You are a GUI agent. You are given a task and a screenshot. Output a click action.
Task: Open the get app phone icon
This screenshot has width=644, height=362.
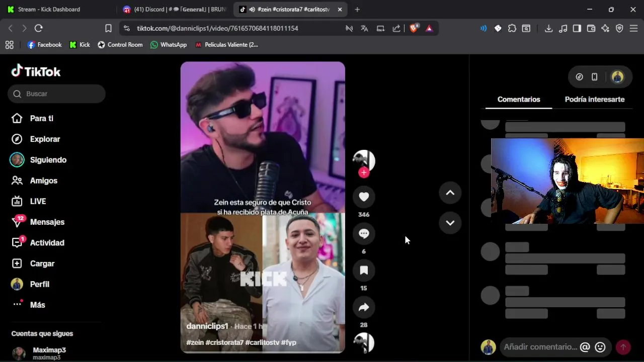point(594,77)
